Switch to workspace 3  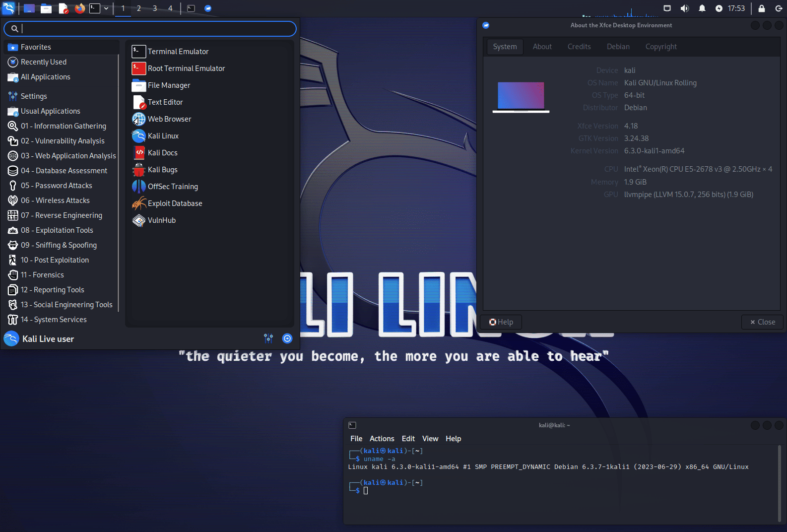[x=155, y=8]
